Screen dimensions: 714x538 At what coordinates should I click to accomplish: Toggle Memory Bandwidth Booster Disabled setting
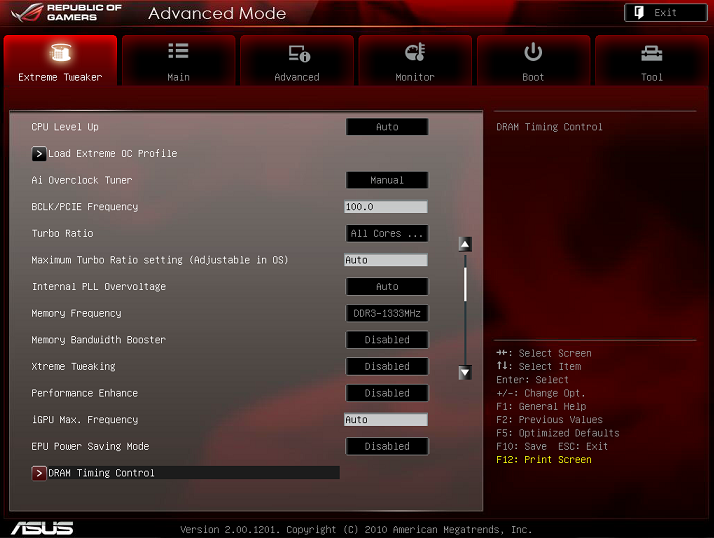(x=387, y=340)
